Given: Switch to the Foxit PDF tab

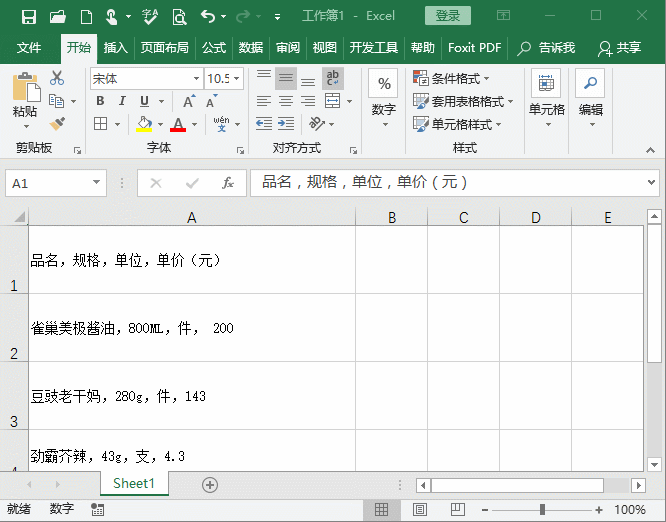Looking at the screenshot, I should (x=474, y=48).
